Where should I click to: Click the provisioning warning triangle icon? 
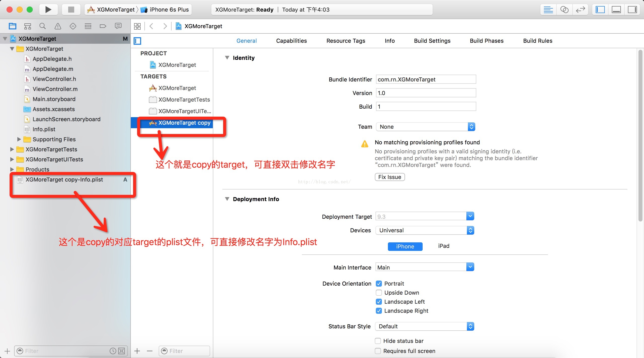click(x=365, y=144)
